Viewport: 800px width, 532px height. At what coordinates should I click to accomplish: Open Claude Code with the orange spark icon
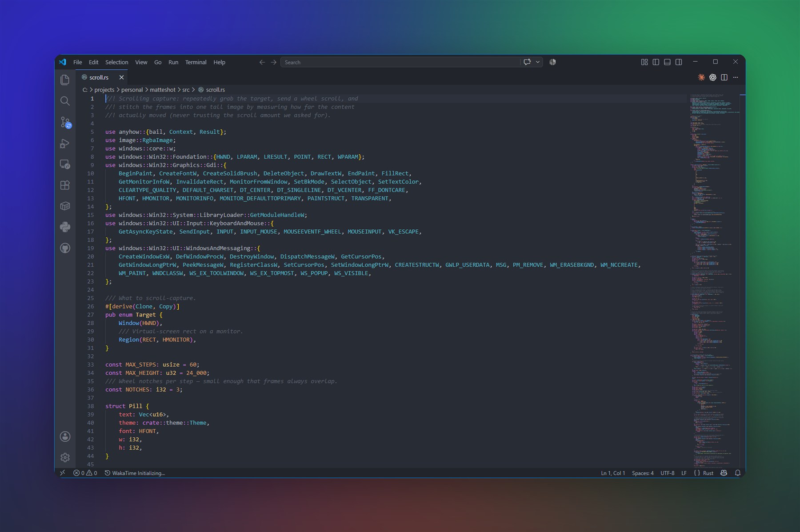[701, 77]
